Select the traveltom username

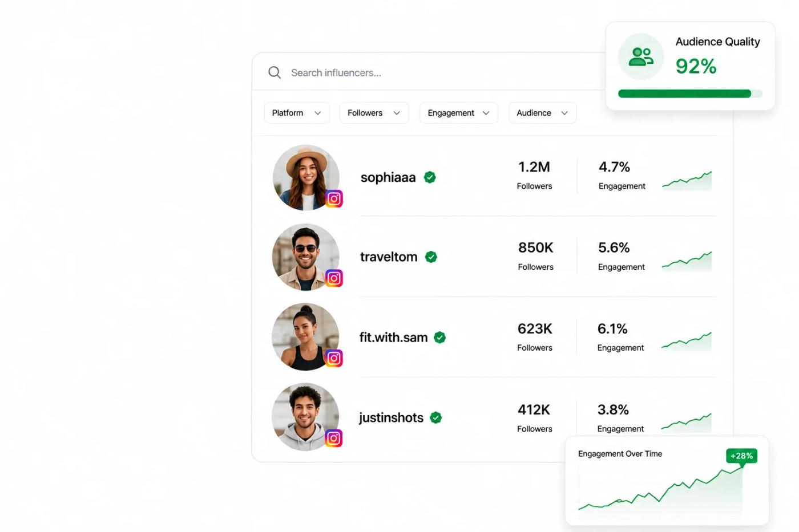pyautogui.click(x=389, y=257)
